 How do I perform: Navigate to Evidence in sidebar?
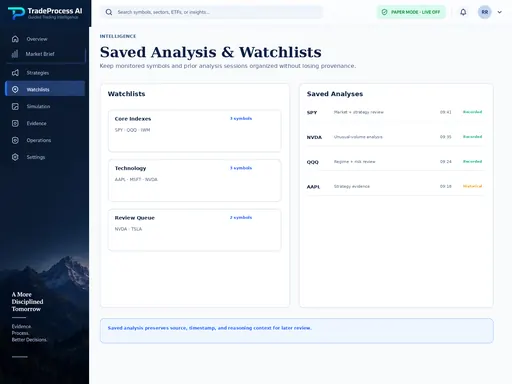click(45, 123)
